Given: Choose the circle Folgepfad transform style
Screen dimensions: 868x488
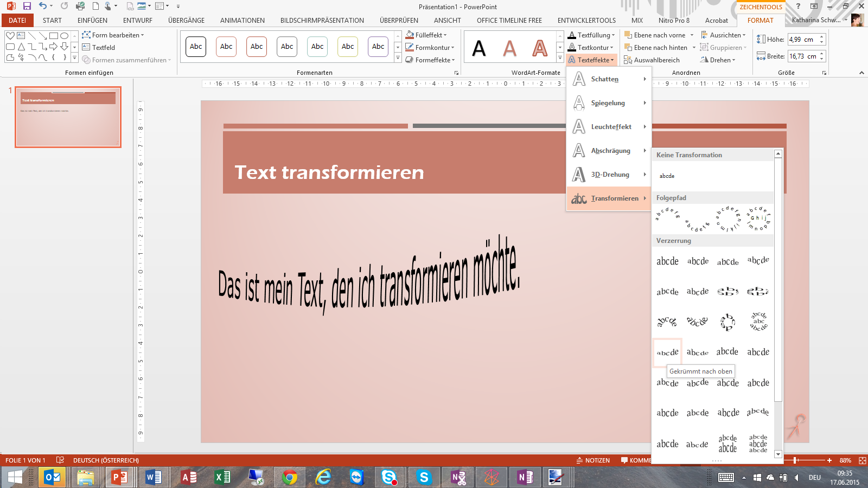Looking at the screenshot, I should (x=727, y=219).
